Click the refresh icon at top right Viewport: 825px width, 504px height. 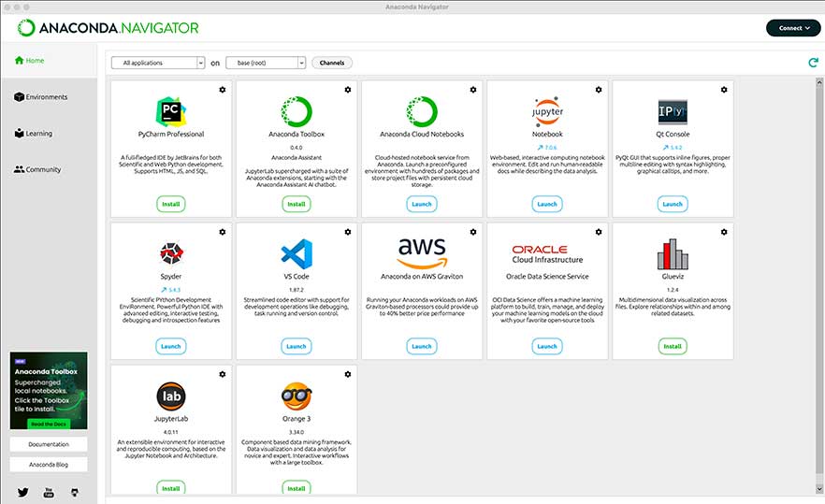813,63
